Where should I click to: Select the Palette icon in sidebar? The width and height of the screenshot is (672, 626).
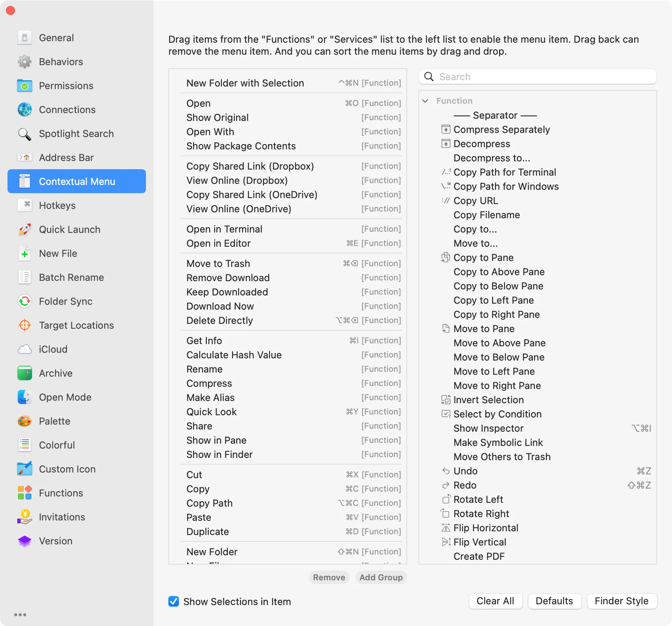point(24,421)
